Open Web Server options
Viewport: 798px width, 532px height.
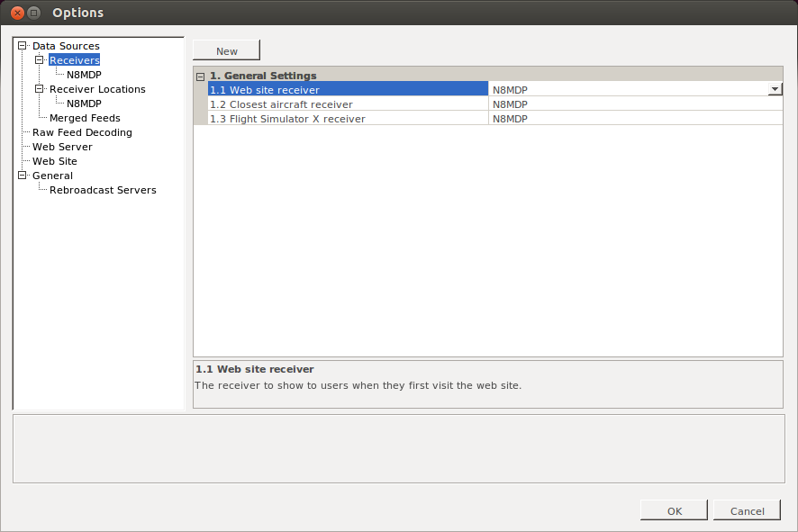(62, 147)
